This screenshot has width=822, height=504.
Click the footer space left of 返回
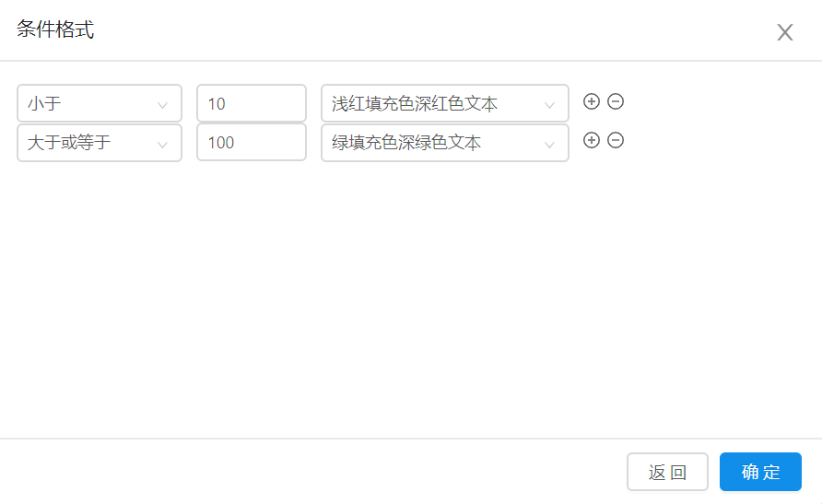pos(313,472)
